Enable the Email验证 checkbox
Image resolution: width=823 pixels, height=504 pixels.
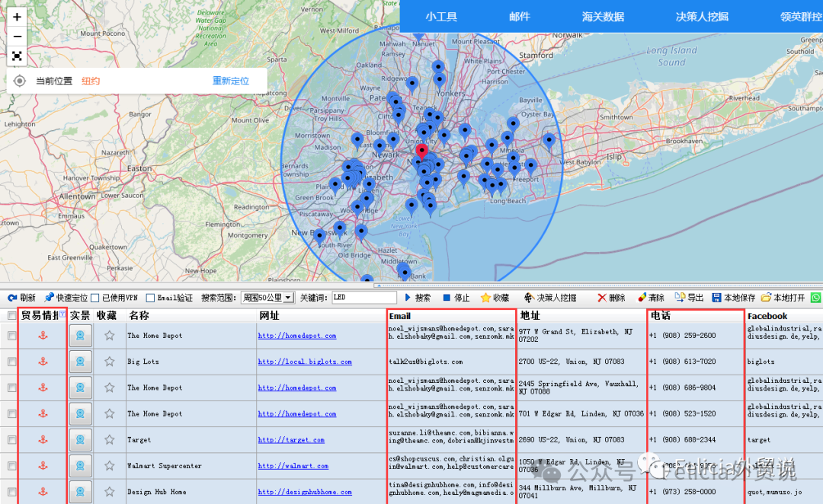point(150,298)
